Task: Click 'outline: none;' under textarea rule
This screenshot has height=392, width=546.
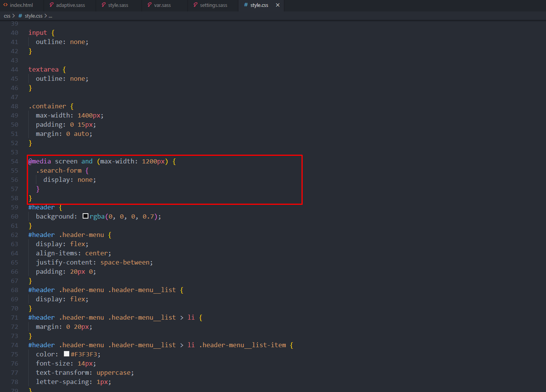Action: point(62,79)
